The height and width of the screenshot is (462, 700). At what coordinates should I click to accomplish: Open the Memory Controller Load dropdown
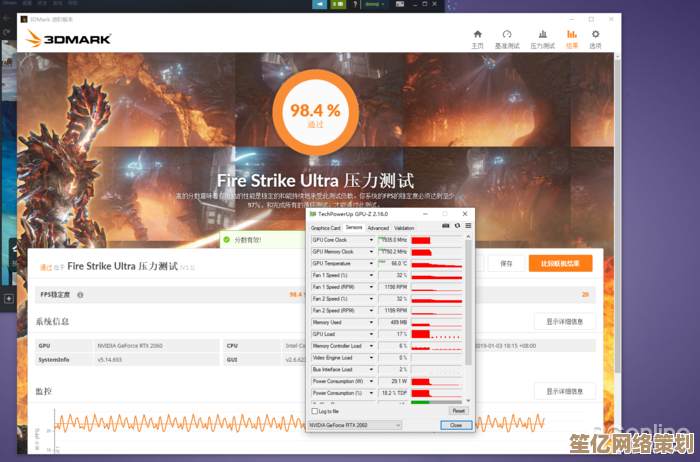371,346
